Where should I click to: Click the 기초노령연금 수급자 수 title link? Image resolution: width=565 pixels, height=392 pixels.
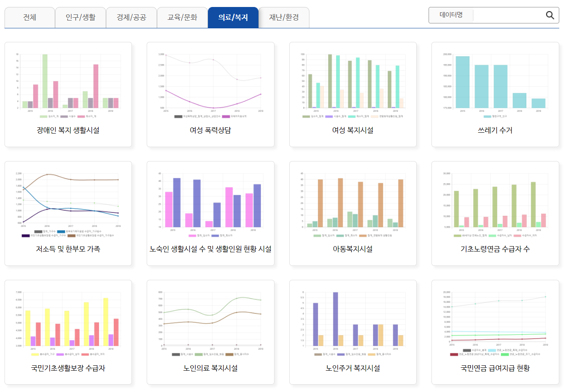495,249
